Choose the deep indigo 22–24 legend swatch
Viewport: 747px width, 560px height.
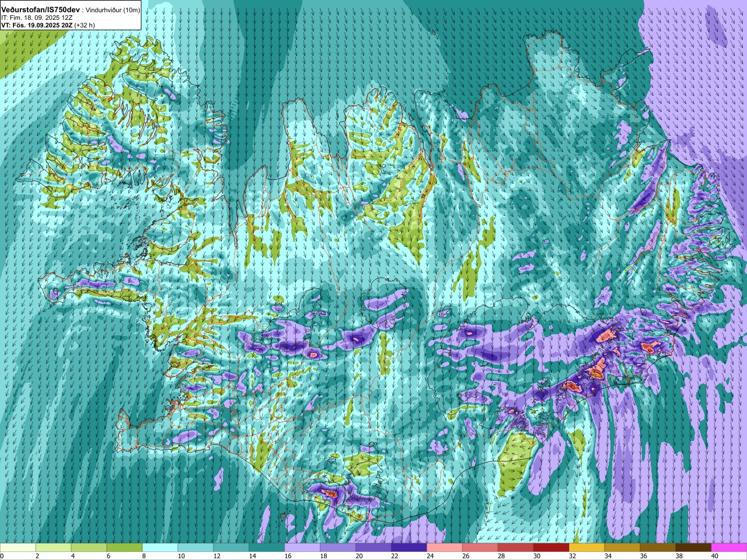click(x=410, y=548)
